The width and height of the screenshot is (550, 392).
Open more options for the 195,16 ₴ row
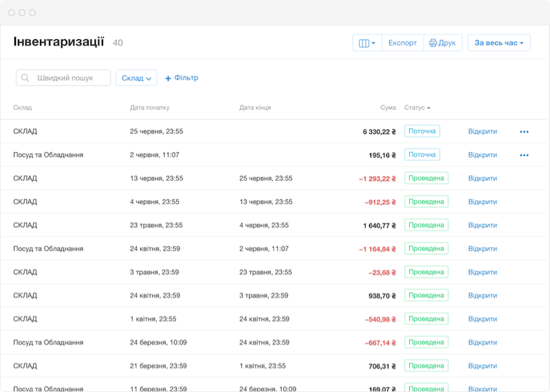524,155
